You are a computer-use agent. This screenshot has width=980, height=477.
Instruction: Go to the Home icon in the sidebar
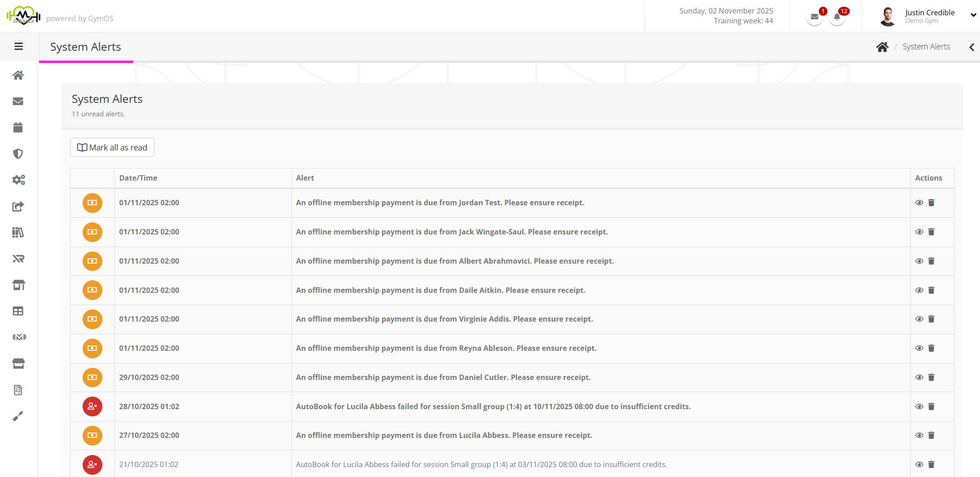(x=18, y=75)
